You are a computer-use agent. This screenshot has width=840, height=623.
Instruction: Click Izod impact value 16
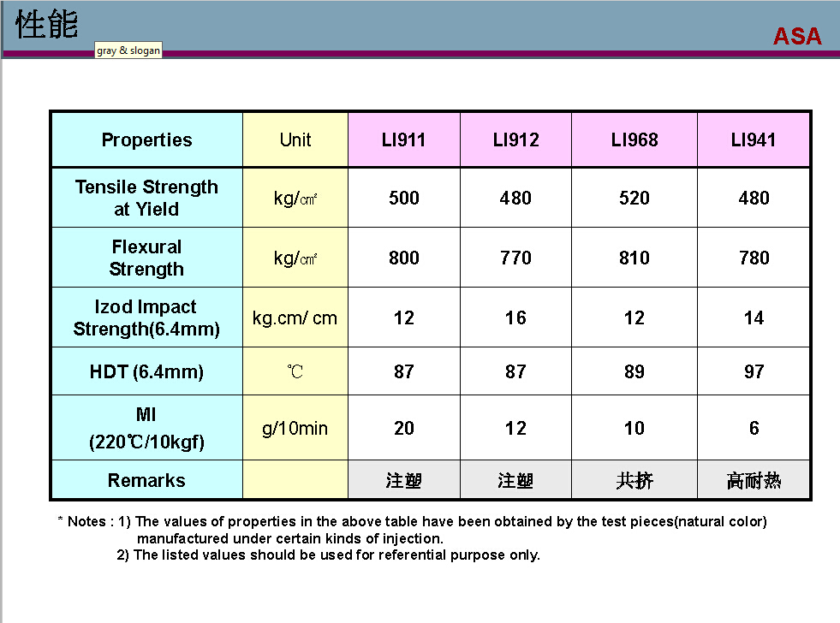pyautogui.click(x=515, y=318)
